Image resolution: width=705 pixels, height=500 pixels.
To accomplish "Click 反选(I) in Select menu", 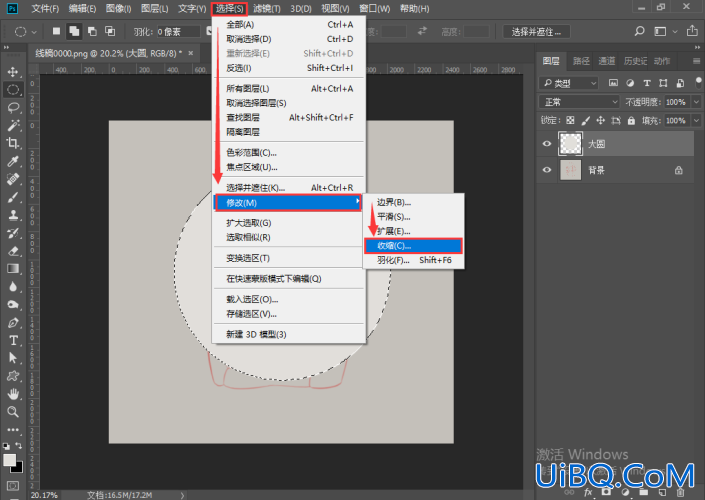I will [x=289, y=68].
